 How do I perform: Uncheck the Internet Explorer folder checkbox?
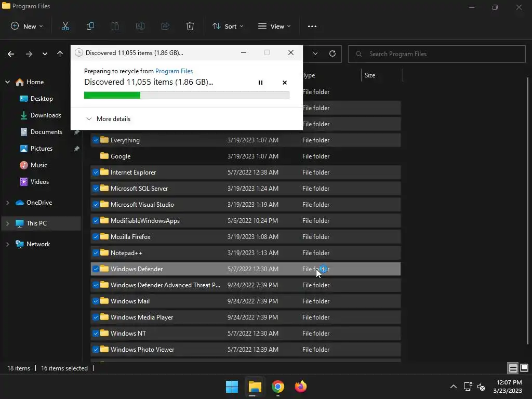96,172
